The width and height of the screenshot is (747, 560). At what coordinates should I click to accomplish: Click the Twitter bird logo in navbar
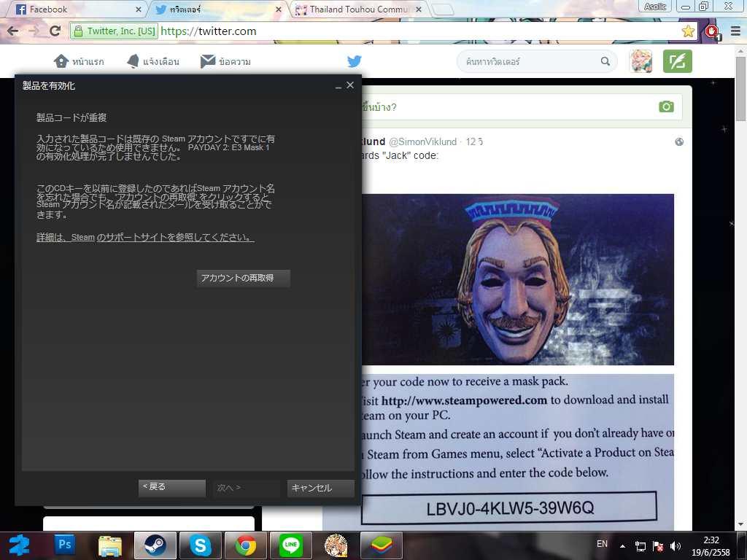pos(354,61)
